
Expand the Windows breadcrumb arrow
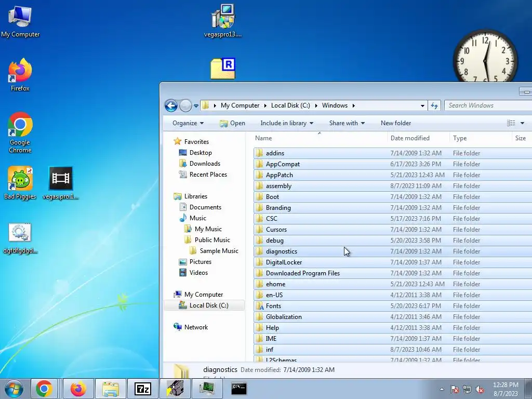[353, 105]
